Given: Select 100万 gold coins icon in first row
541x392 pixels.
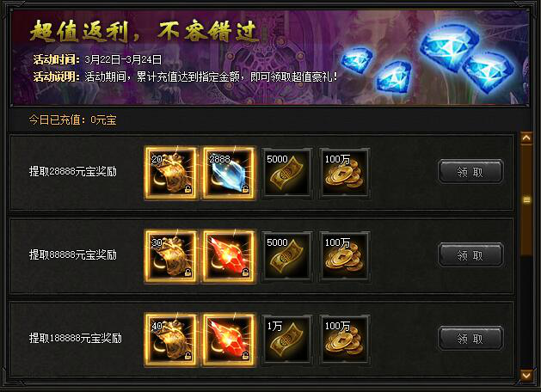Looking at the screenshot, I should point(344,174).
